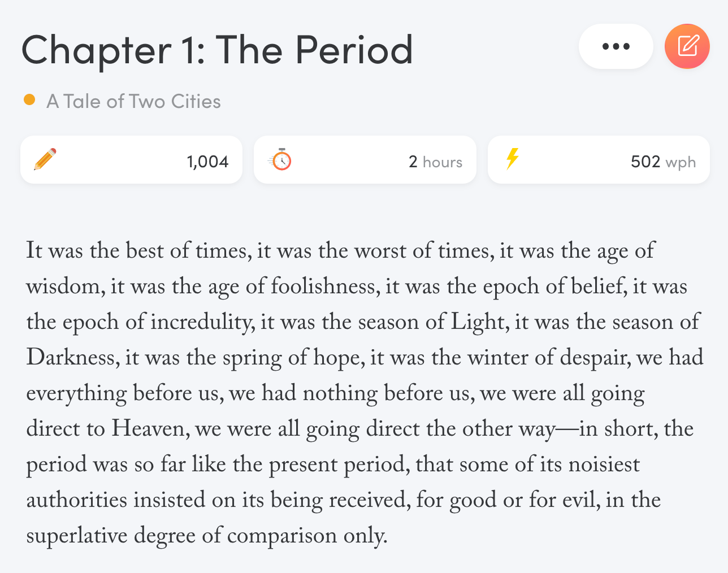Select the 502 wph speed value
This screenshot has width=728, height=573.
[663, 162]
